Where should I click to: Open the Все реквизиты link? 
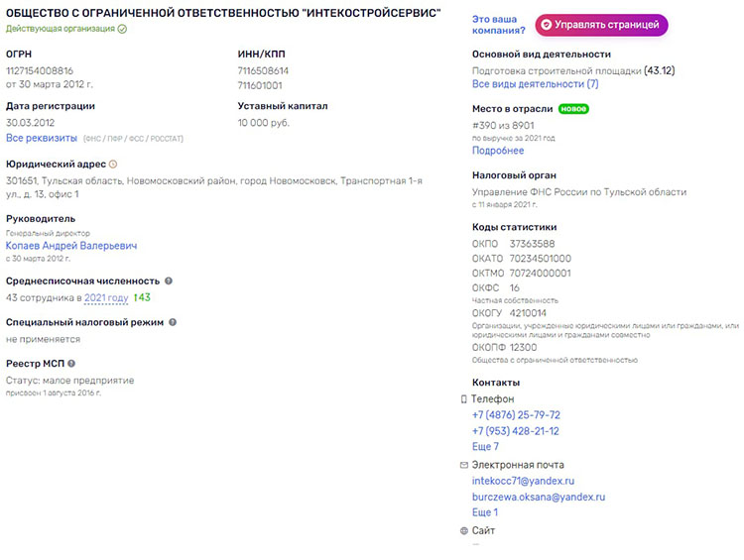[42, 138]
